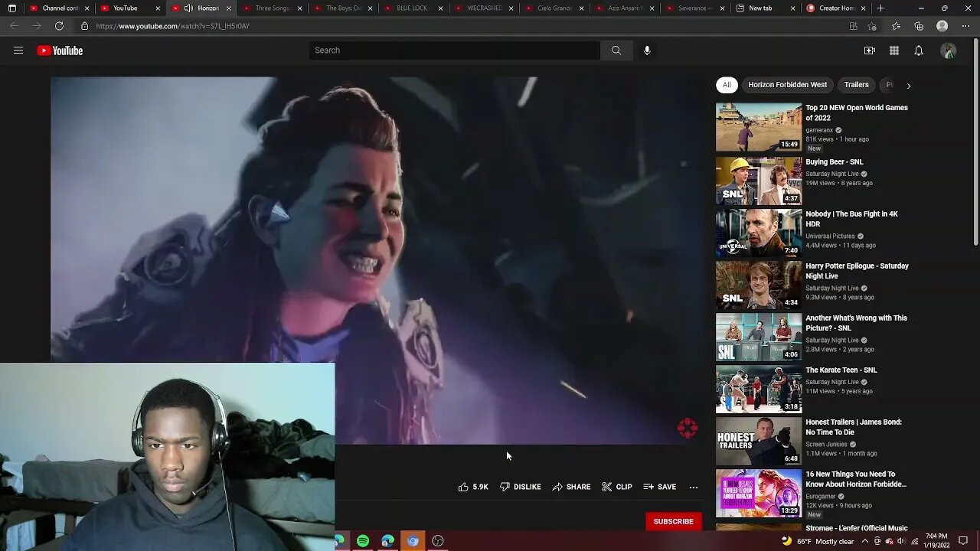This screenshot has width=980, height=551.
Task: Share the video
Action: (571, 487)
